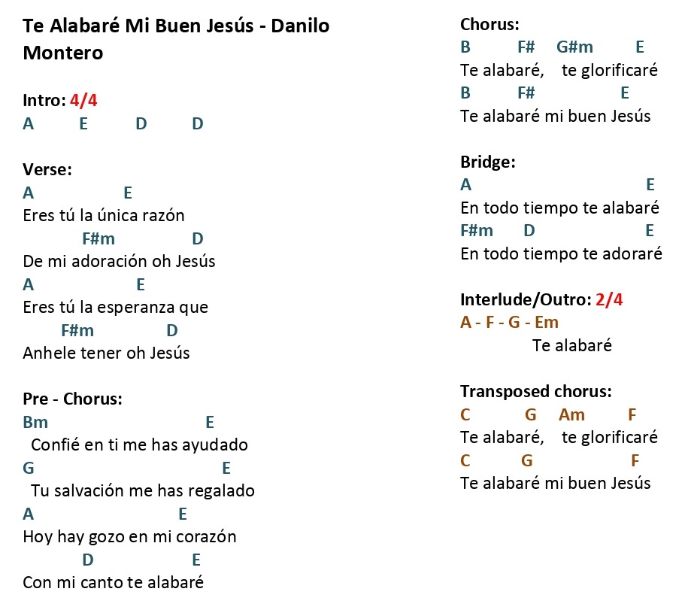Click the lyric Con mi canto te alabaré
The image size is (685, 616).
click(113, 583)
